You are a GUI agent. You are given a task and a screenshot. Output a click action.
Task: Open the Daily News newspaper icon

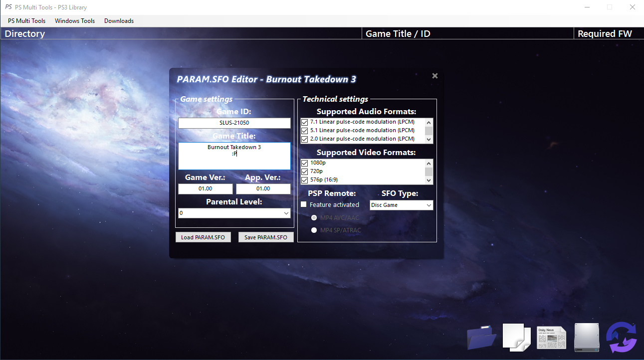pos(551,338)
